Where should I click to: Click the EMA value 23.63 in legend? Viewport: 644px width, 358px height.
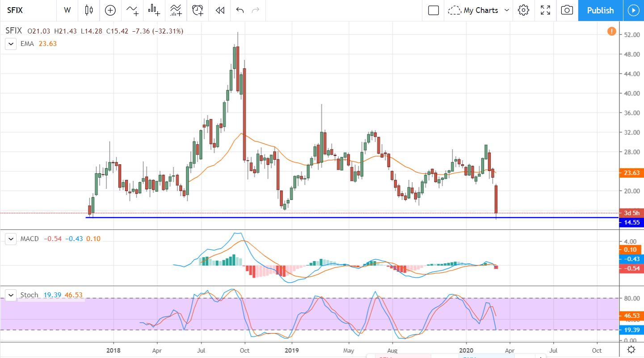(47, 44)
